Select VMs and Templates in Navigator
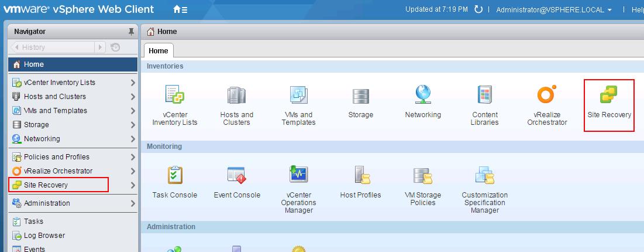 (73, 110)
